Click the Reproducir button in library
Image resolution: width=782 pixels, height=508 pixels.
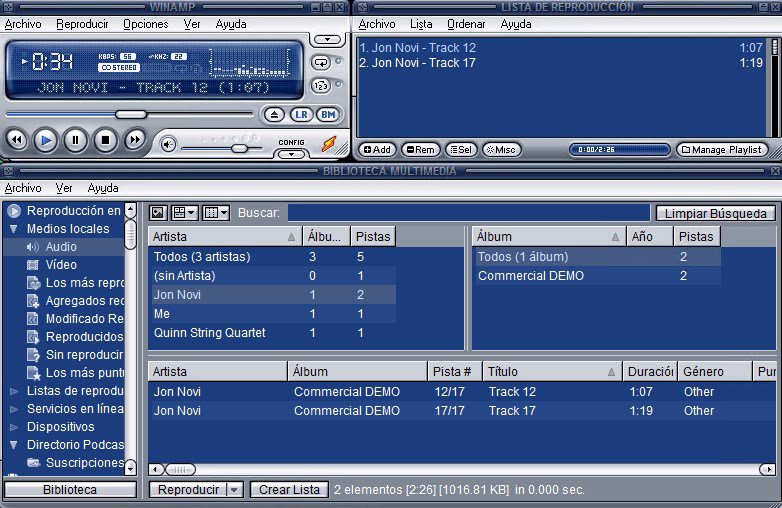coord(188,490)
